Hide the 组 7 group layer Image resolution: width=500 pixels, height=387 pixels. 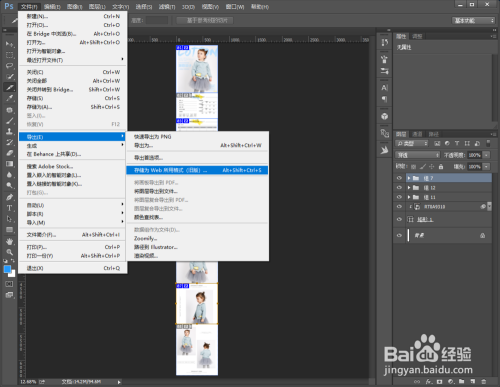coord(399,178)
